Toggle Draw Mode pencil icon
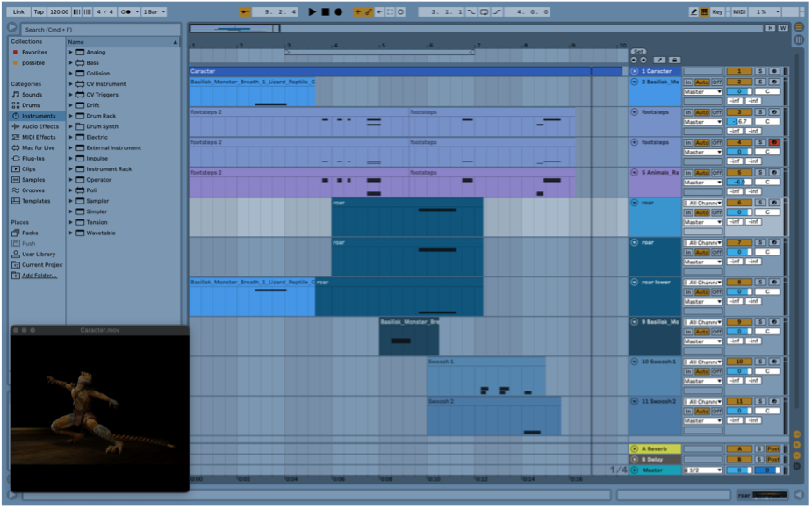The height and width of the screenshot is (509, 812). pyautogui.click(x=693, y=11)
